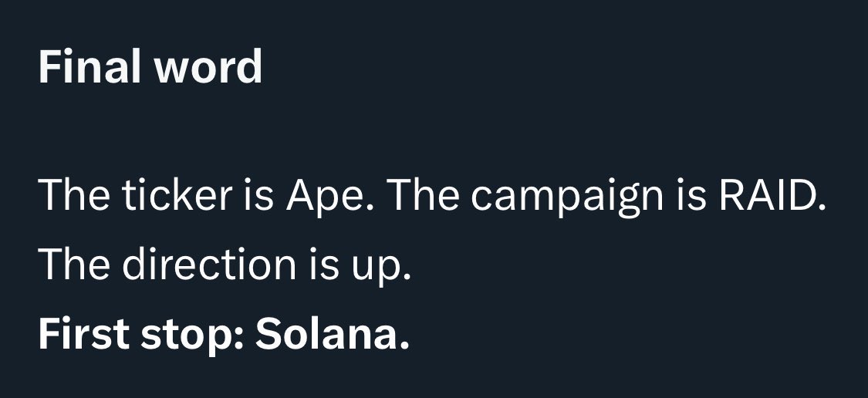Click the word "Ape."
Viewport: 868px width, 398px height.
coord(330,197)
